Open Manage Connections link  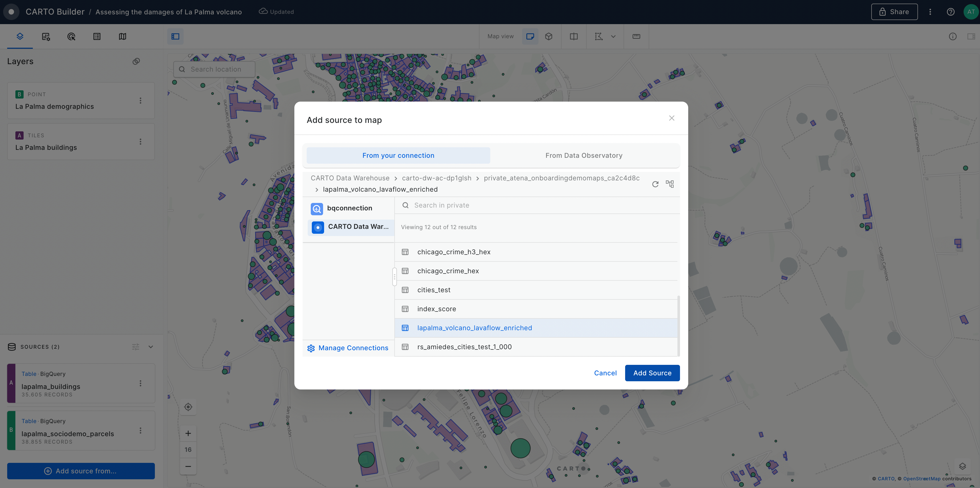point(348,348)
